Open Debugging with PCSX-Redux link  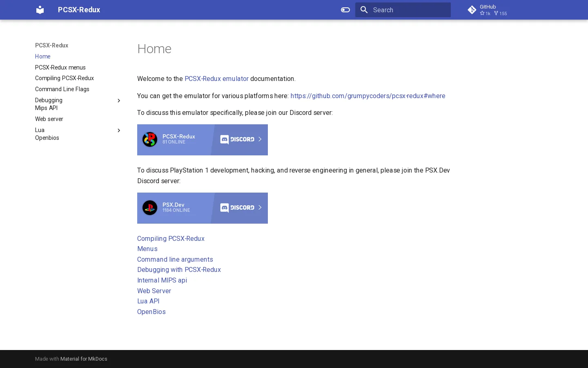(179, 269)
